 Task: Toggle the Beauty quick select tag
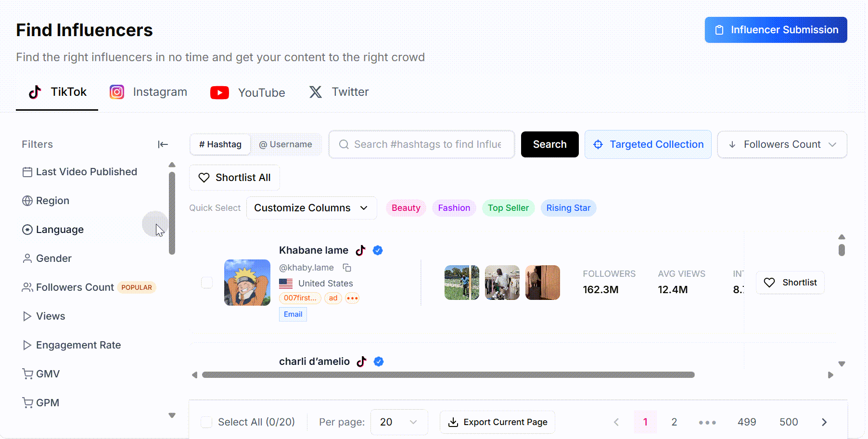point(406,208)
